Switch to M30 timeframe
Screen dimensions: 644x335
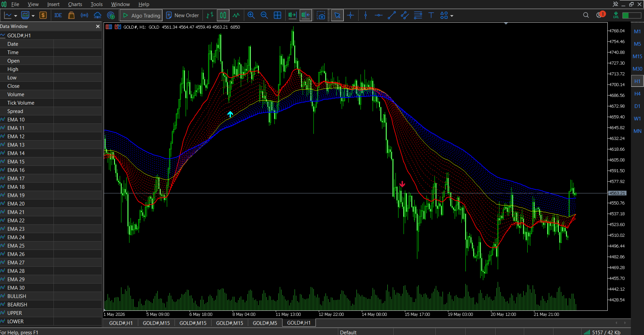pos(637,69)
